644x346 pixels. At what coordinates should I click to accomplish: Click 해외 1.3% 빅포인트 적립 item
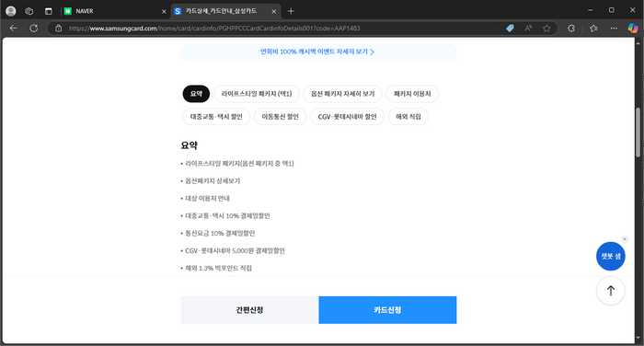[219, 269]
